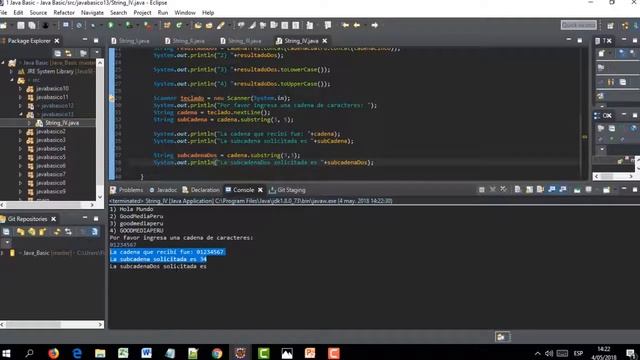Screen dimensions: 640x360
Task: Open the Project menu
Action: point(142,13)
